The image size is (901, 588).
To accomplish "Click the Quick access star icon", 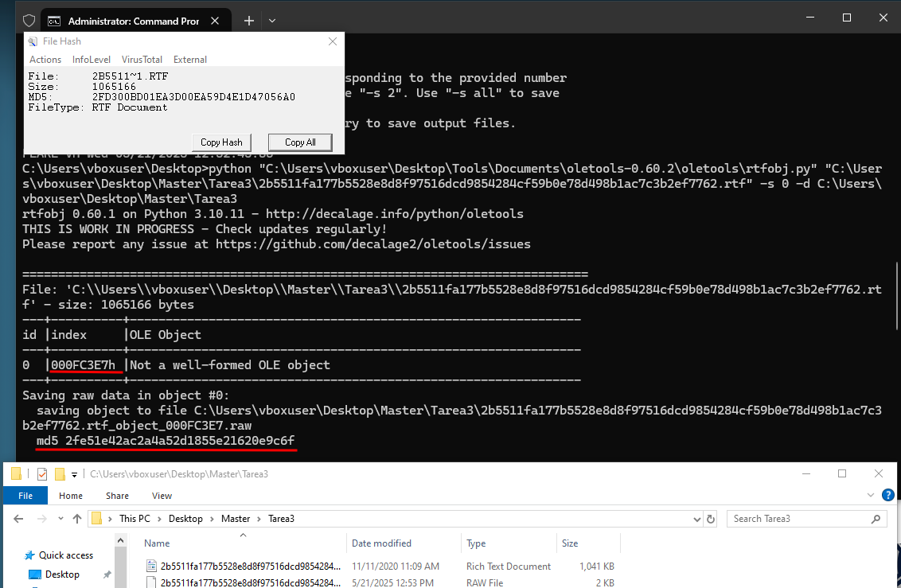I will 29,555.
